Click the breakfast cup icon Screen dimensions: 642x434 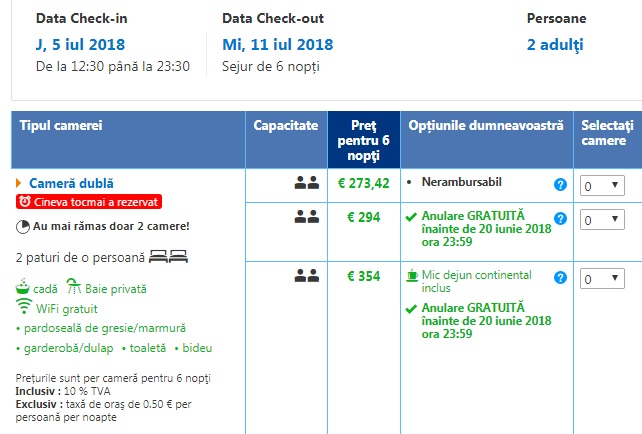[x=412, y=275]
